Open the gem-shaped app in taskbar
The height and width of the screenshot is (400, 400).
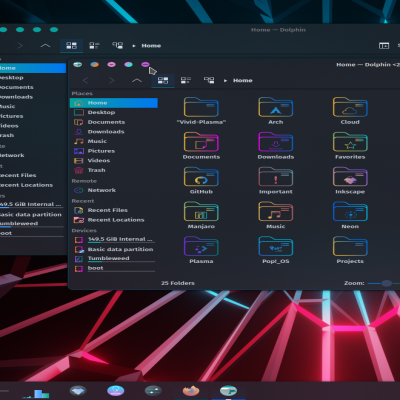(78, 391)
